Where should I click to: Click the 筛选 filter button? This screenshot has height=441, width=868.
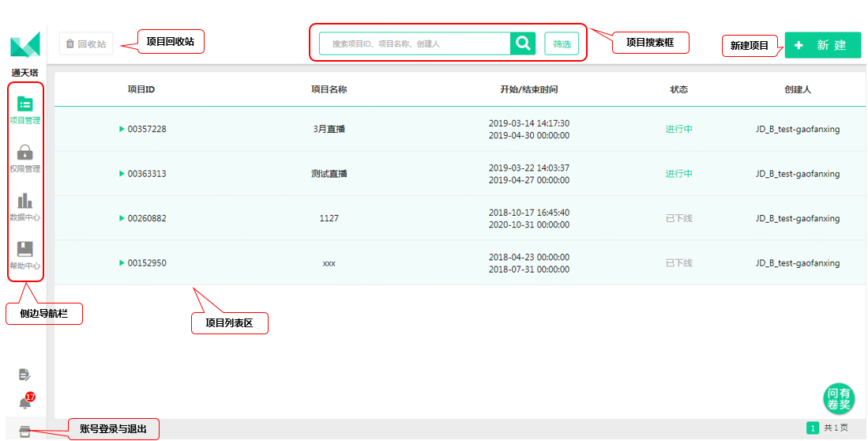(562, 43)
